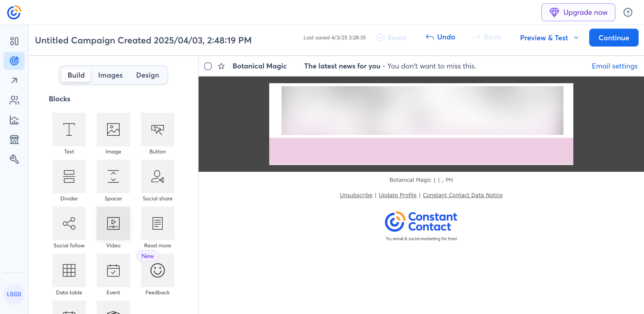Open Email settings link
This screenshot has width=644, height=314.
(x=614, y=66)
